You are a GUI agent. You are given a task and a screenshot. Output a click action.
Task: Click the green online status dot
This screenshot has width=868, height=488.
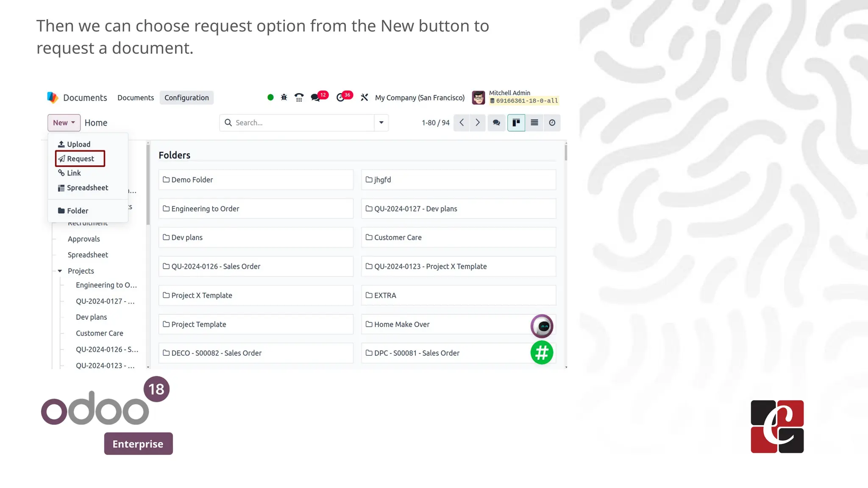[270, 97]
